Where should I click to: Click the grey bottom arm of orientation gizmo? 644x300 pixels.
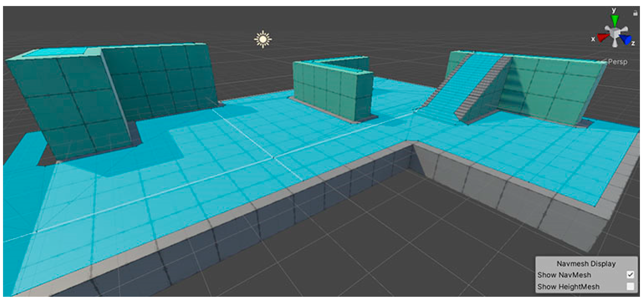point(615,44)
